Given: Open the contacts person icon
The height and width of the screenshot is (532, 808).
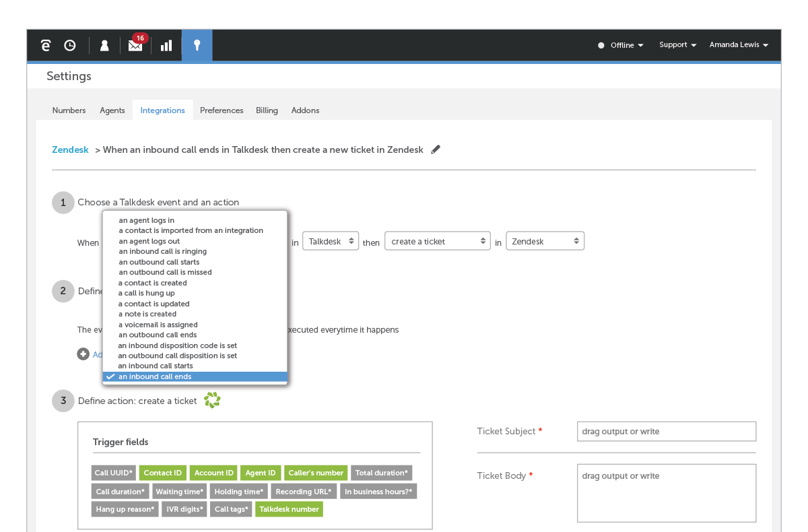Looking at the screenshot, I should click(104, 45).
